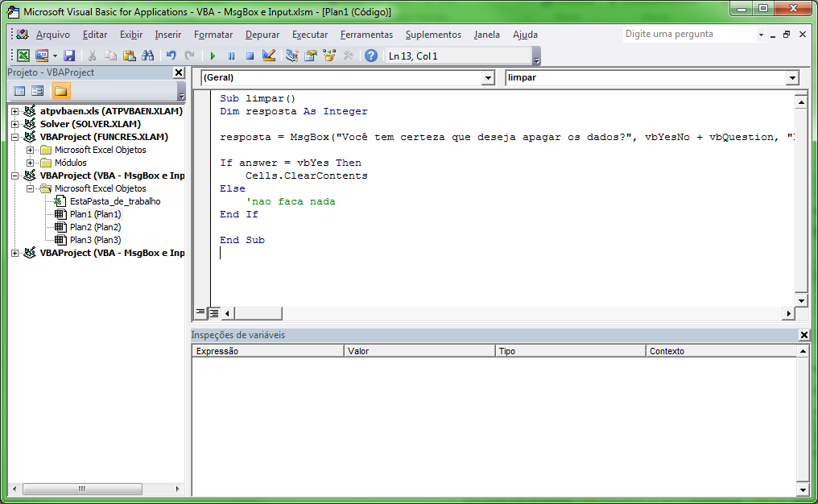Image resolution: width=818 pixels, height=504 pixels.
Task: Open the Suplementos menu
Action: click(433, 35)
